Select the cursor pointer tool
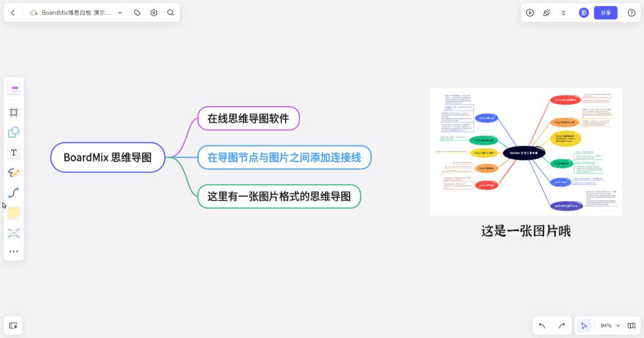Viewport: 644px width, 338px height. click(584, 326)
